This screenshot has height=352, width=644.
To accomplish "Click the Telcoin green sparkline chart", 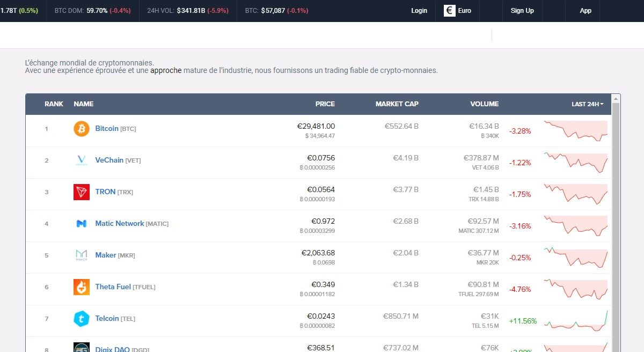I will pyautogui.click(x=576, y=320).
